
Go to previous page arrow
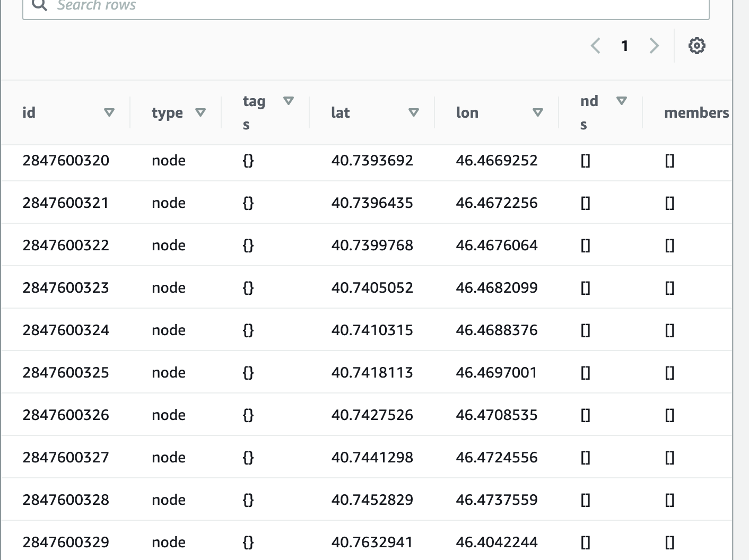coord(595,46)
